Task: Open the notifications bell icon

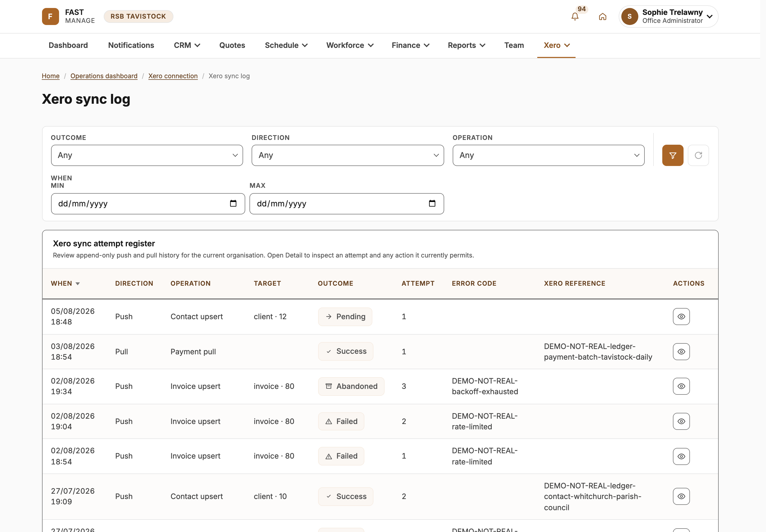Action: [x=575, y=16]
